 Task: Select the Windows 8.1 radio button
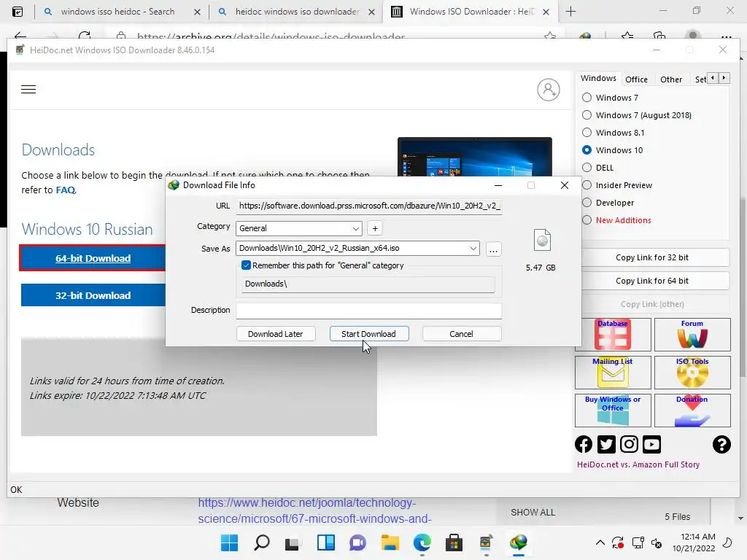pos(587,133)
